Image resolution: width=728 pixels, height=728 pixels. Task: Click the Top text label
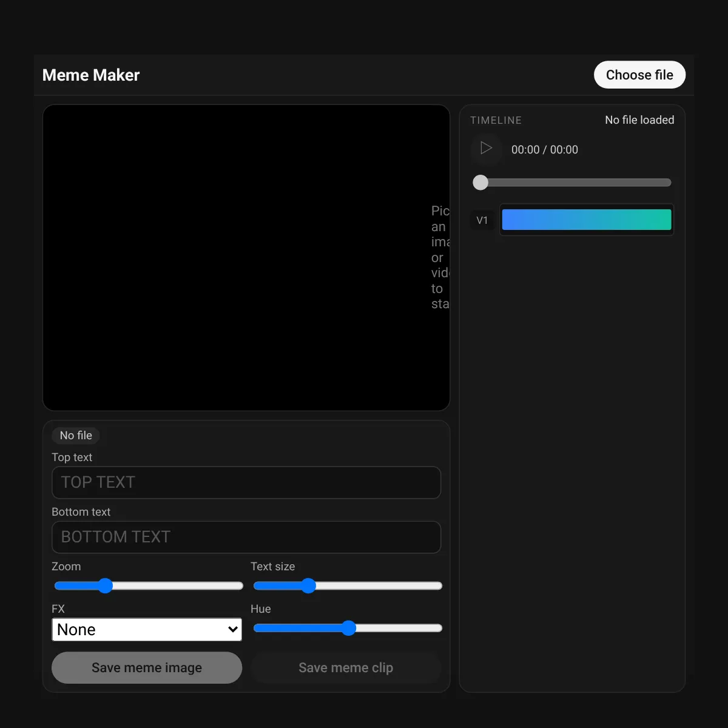pyautogui.click(x=72, y=457)
